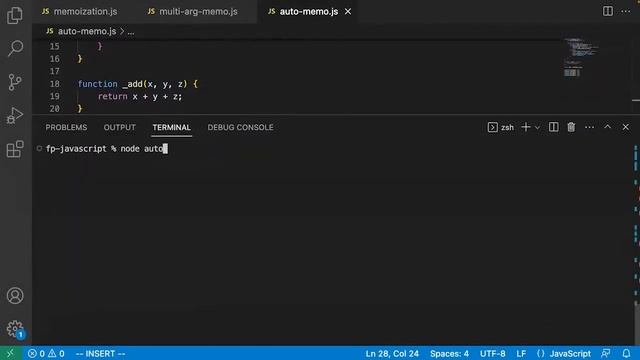Open the Search view icon

coord(15,48)
